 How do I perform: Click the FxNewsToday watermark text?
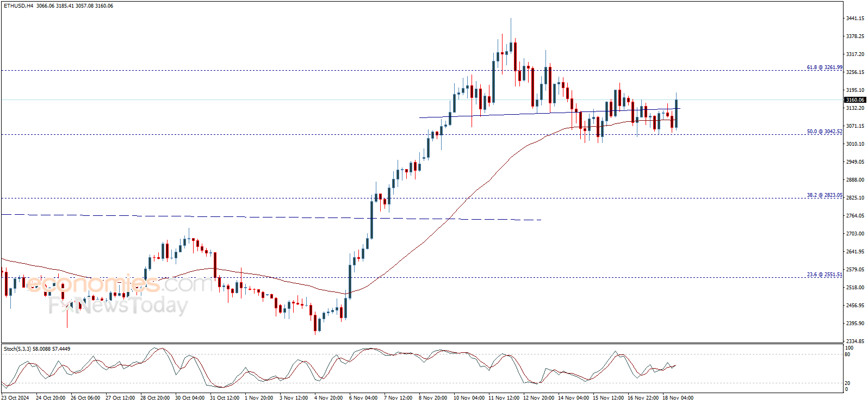pos(117,306)
